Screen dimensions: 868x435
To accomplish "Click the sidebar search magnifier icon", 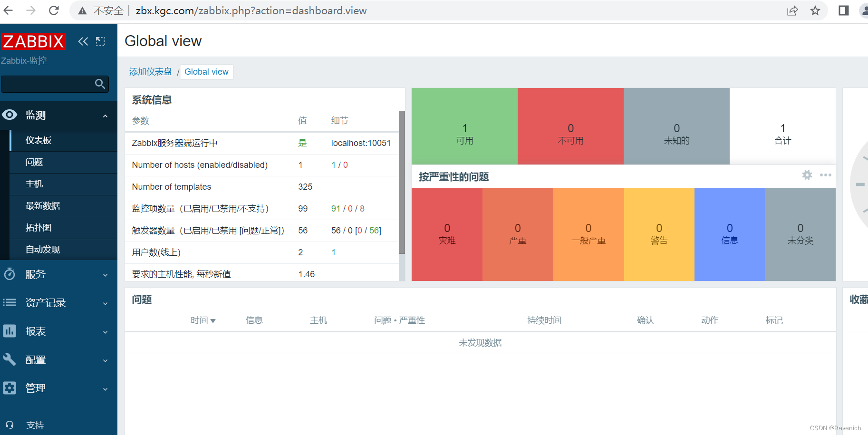I will click(x=100, y=84).
